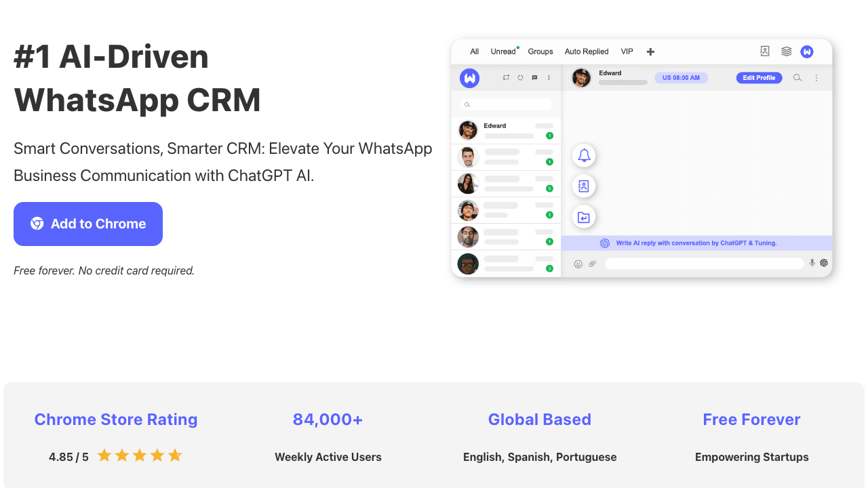Select the Groups tab
The width and height of the screenshot is (868, 488).
click(x=540, y=52)
